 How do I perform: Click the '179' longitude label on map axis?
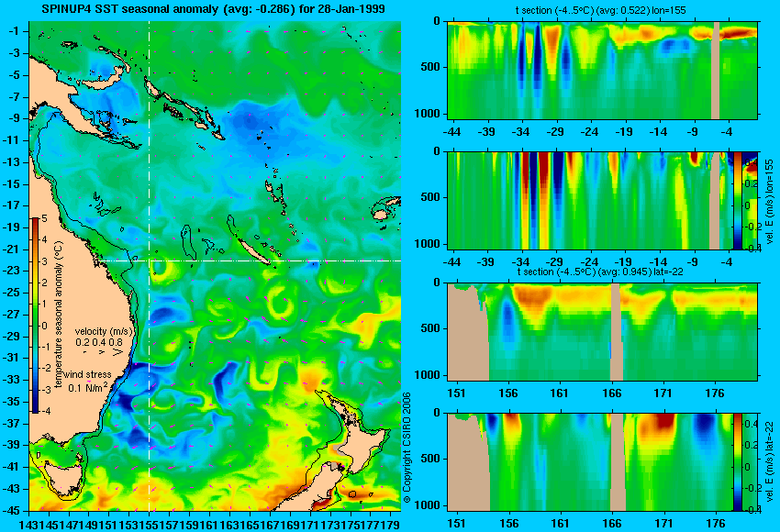tap(391, 524)
